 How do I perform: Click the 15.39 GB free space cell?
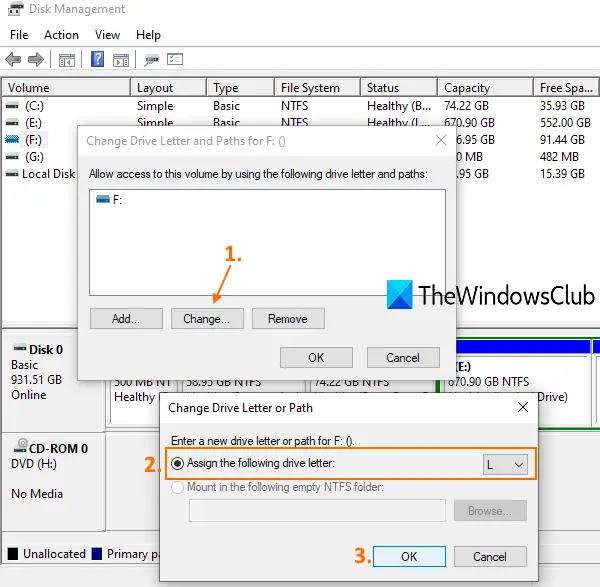tap(562, 174)
